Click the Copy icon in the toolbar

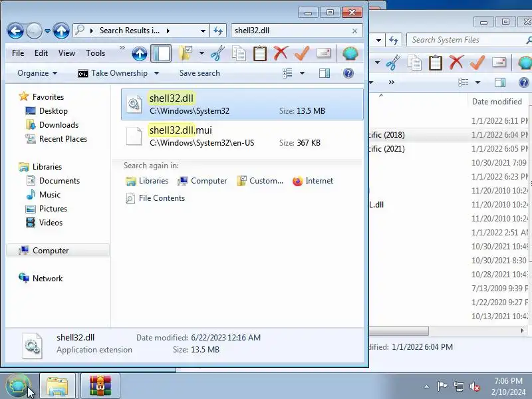click(239, 54)
